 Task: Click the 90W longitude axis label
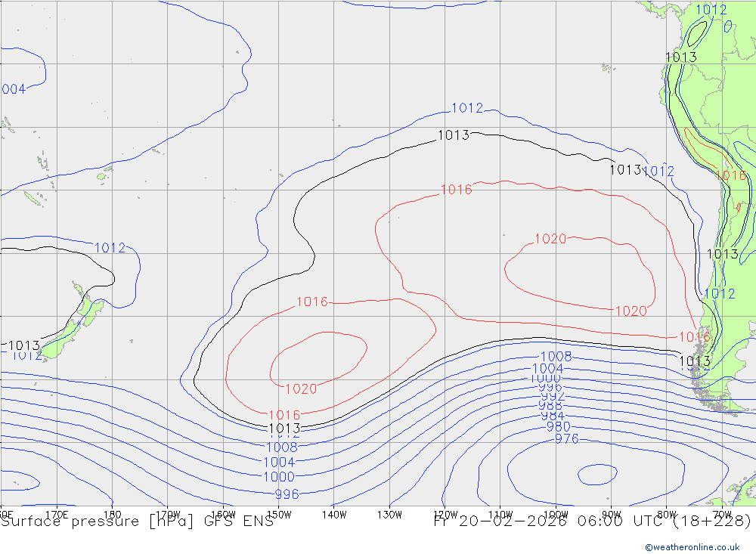point(612,515)
